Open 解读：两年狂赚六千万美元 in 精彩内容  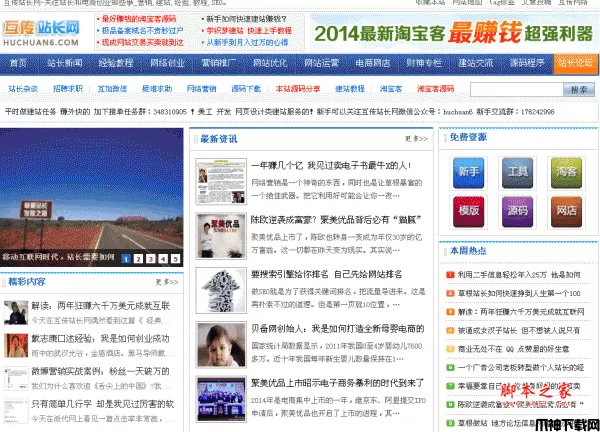click(x=101, y=306)
